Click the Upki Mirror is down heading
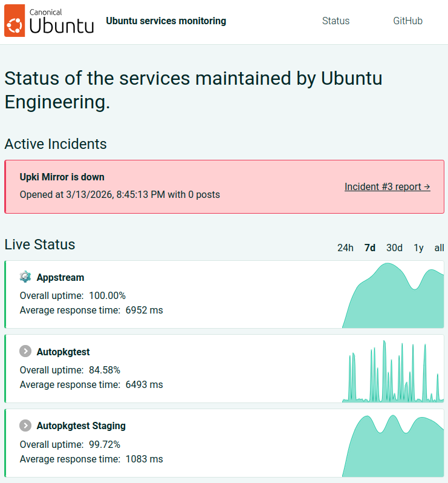This screenshot has width=448, height=483. pos(62,177)
